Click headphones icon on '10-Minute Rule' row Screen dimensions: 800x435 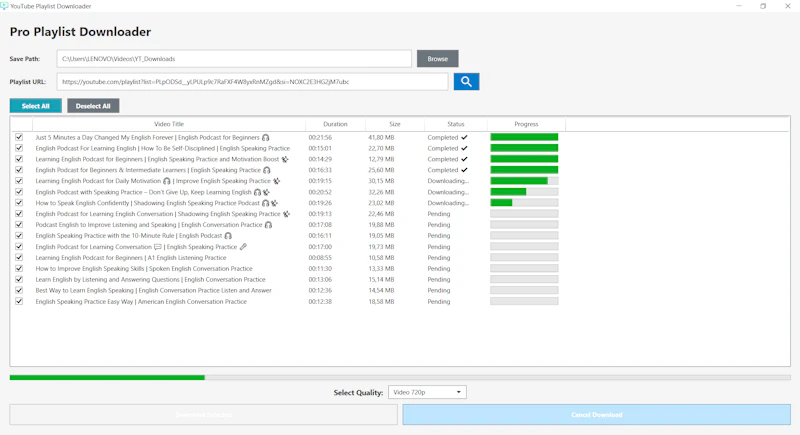pyautogui.click(x=228, y=236)
